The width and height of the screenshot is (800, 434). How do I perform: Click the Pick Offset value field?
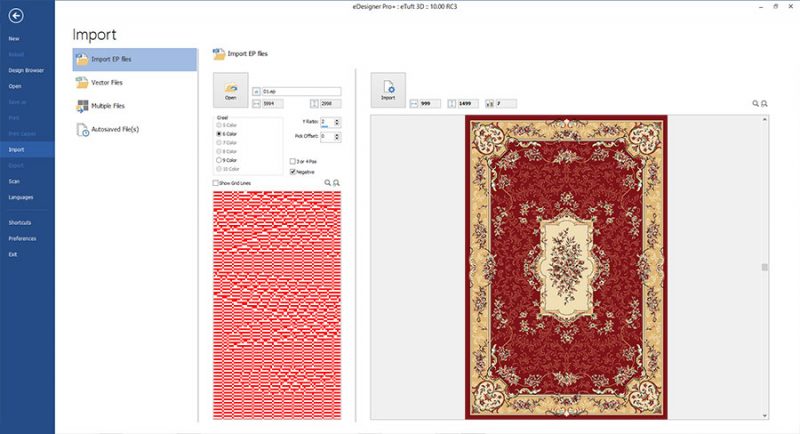pos(327,136)
